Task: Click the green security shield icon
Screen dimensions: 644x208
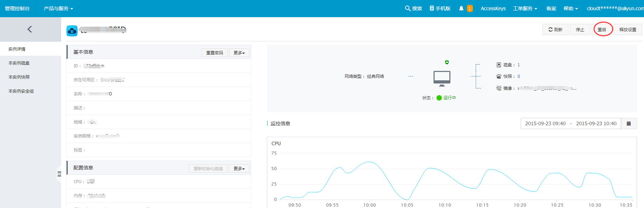Action: (x=447, y=62)
